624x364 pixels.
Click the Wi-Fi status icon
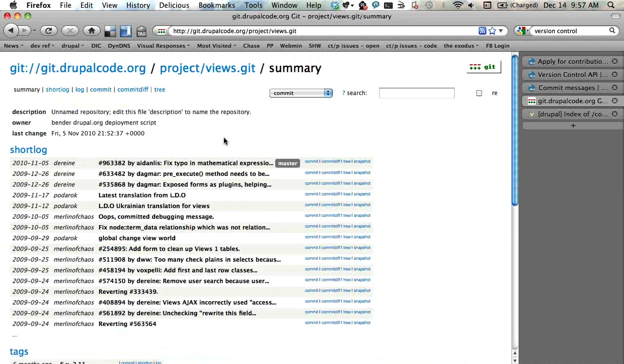click(x=458, y=5)
